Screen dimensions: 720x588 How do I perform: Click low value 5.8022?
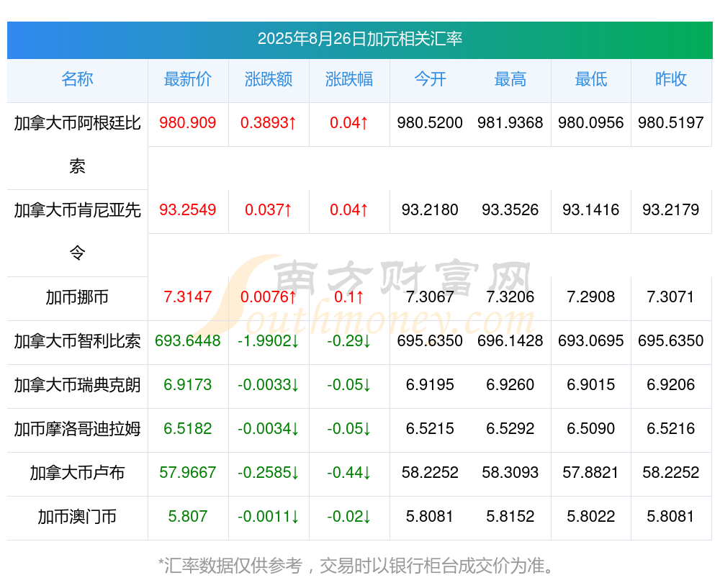pyautogui.click(x=591, y=517)
